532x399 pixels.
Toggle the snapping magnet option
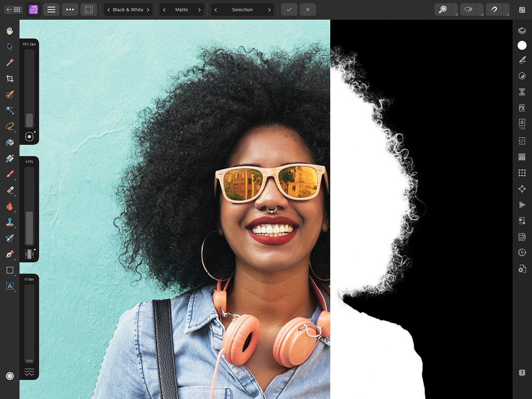coord(494,10)
